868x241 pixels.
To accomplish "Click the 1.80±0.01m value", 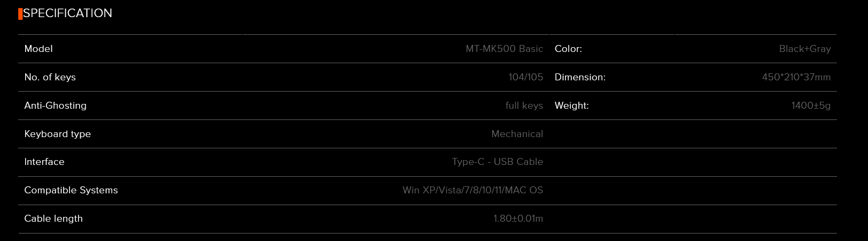I will (x=518, y=219).
